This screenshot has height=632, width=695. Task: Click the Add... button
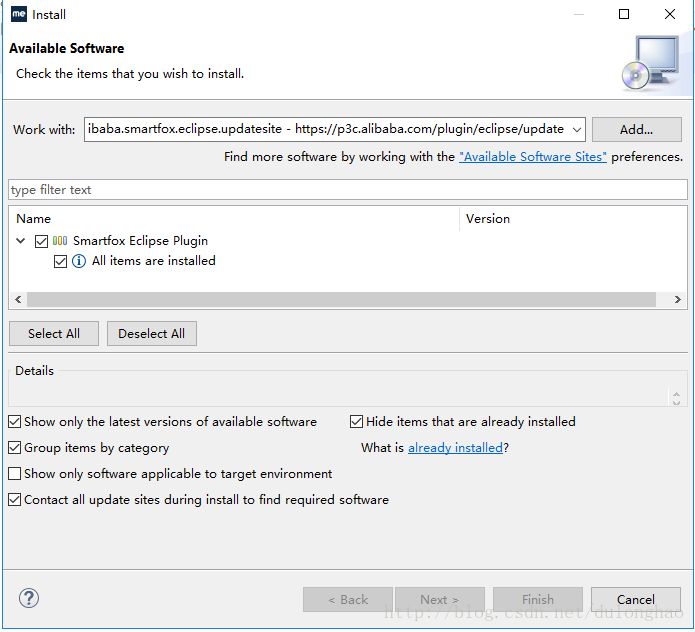636,129
